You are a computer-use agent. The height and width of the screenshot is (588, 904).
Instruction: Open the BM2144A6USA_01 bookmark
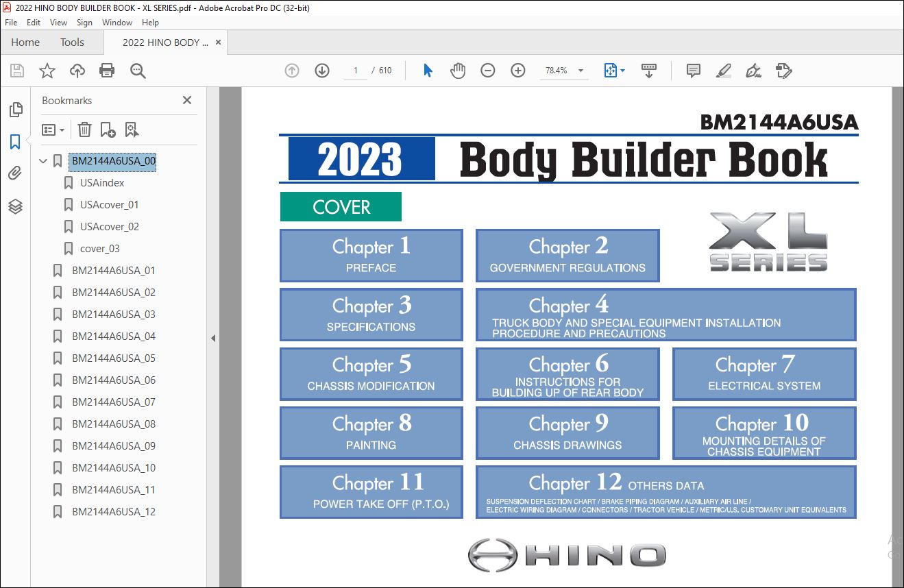coord(114,271)
